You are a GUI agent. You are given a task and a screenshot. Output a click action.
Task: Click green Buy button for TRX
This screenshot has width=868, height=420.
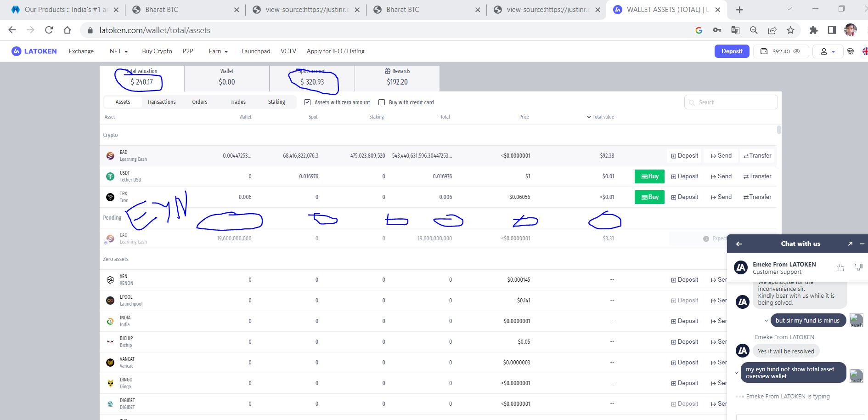click(x=649, y=197)
